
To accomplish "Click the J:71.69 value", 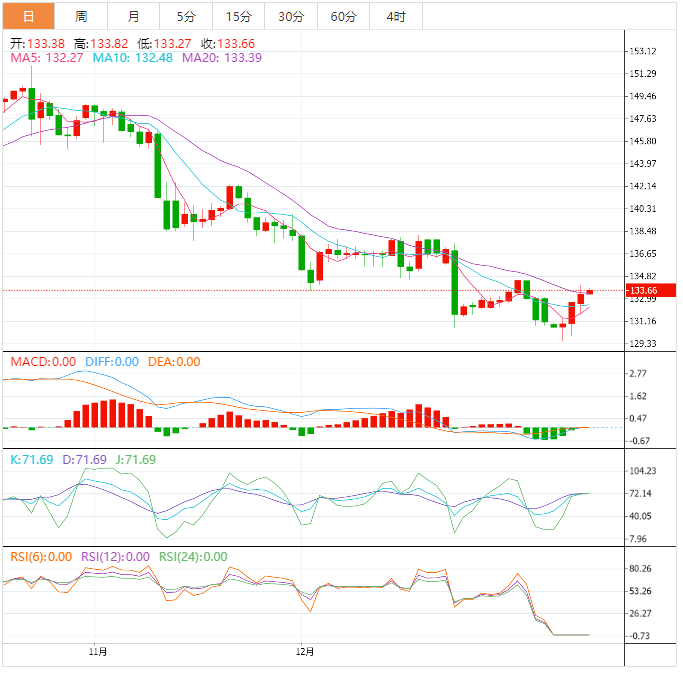I will point(136,459).
